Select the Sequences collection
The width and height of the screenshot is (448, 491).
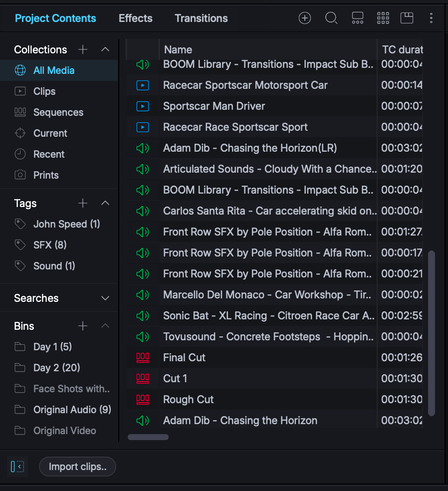59,112
